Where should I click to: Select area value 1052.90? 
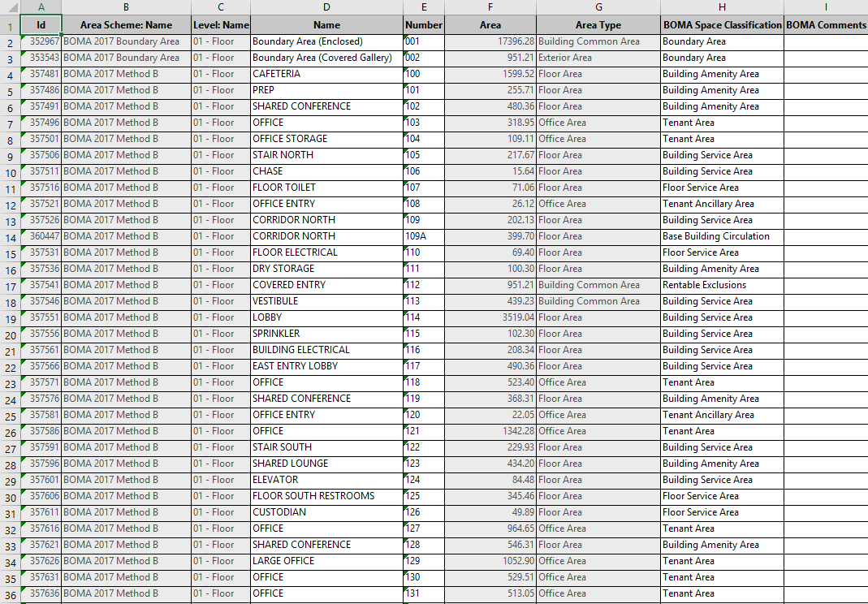point(490,561)
